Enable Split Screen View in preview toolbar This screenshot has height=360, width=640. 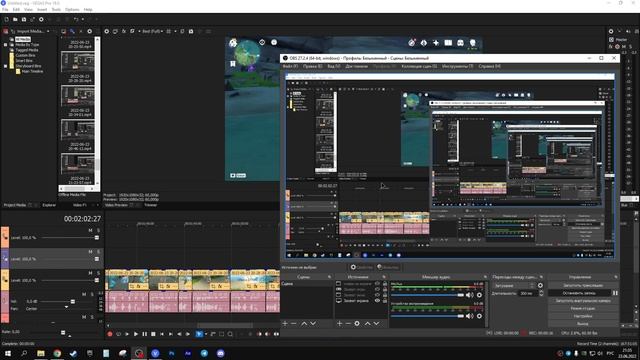point(132,31)
